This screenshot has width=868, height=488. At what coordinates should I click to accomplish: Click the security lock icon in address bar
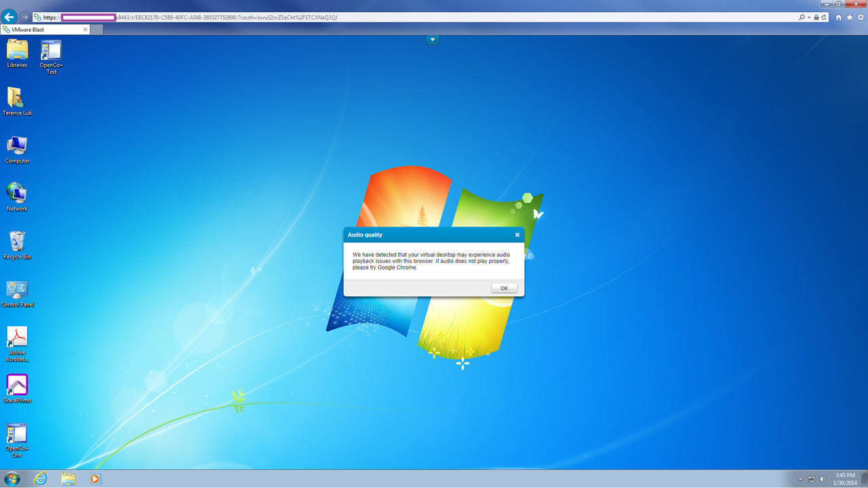(x=816, y=17)
